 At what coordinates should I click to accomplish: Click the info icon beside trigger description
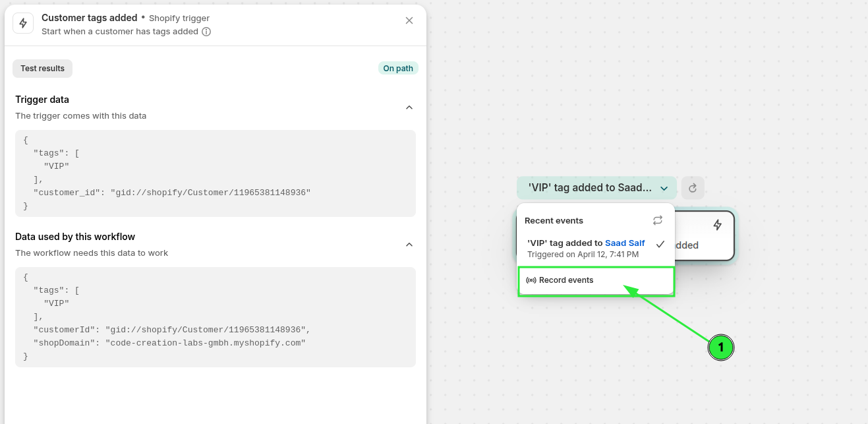coord(206,32)
